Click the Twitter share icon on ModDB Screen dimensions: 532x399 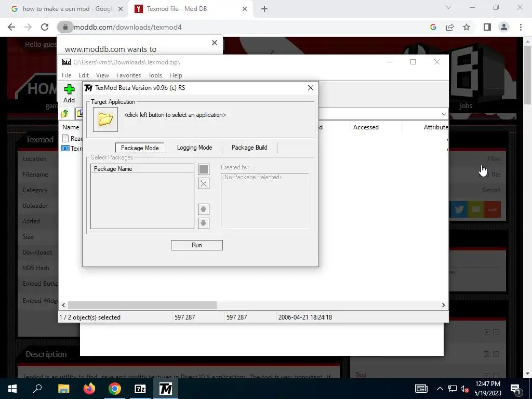coord(459,209)
